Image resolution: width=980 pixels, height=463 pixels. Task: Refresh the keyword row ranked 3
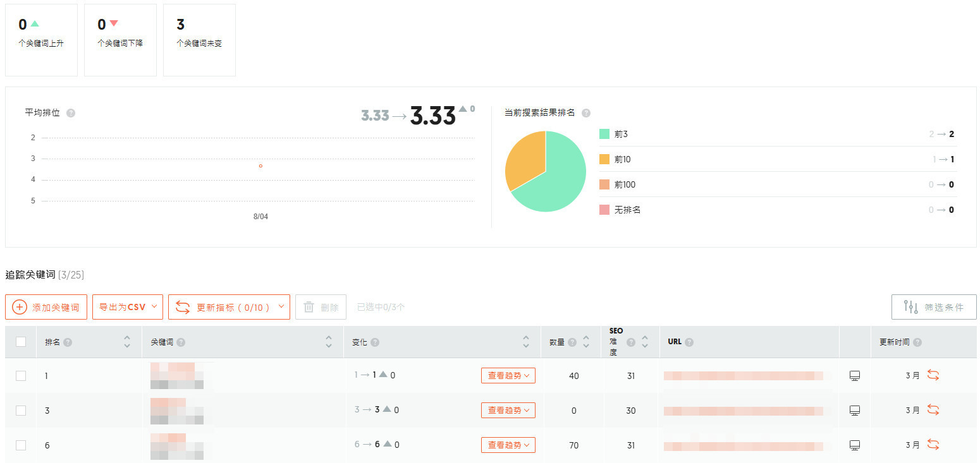point(933,410)
